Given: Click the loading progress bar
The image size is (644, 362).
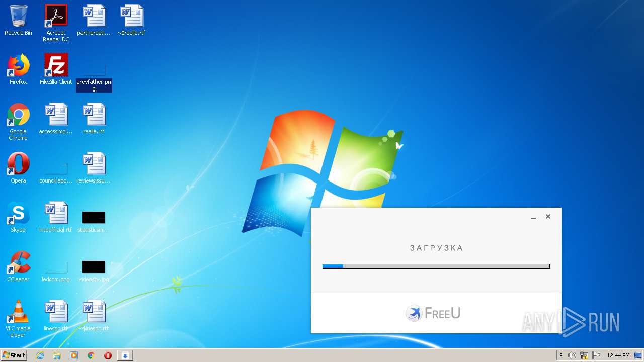Looking at the screenshot, I should pos(436,266).
